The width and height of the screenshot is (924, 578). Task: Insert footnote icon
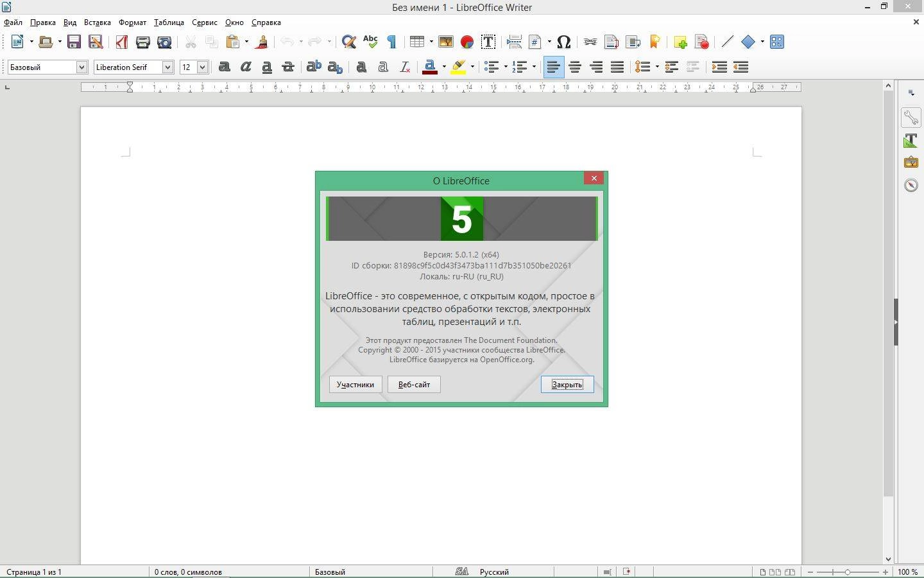pos(612,42)
